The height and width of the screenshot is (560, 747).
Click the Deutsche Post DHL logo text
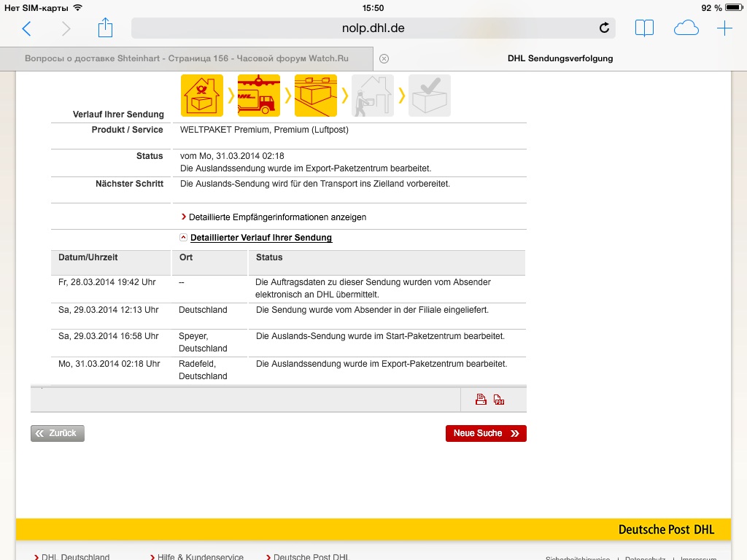point(666,529)
